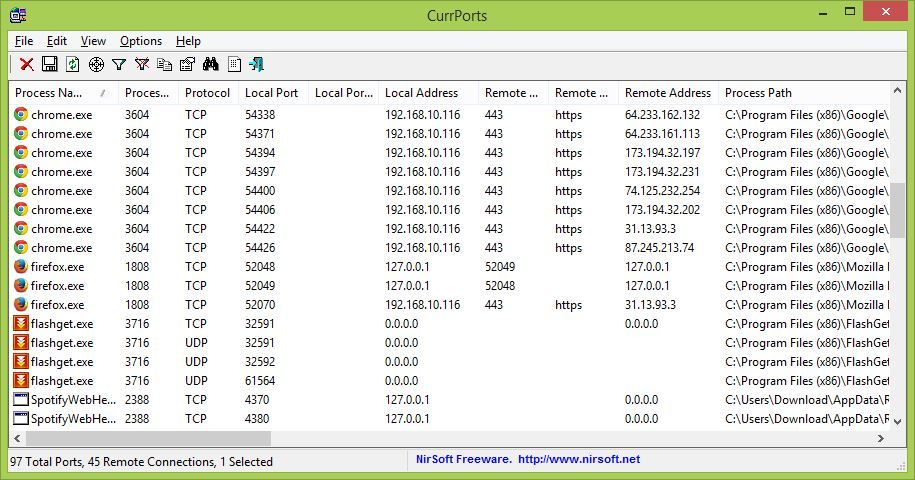Select remote address 64.233.161.113 cell
Screen dimensions: 915x480
[662, 134]
